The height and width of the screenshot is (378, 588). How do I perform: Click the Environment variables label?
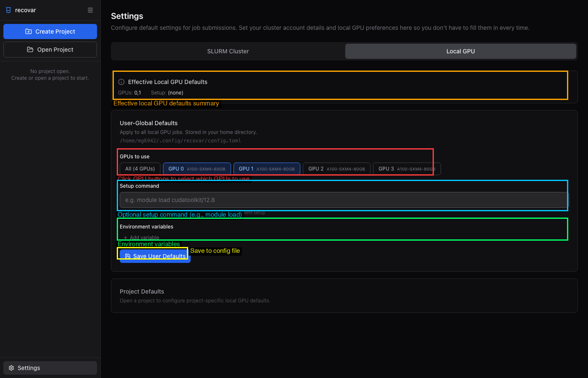pos(147,227)
